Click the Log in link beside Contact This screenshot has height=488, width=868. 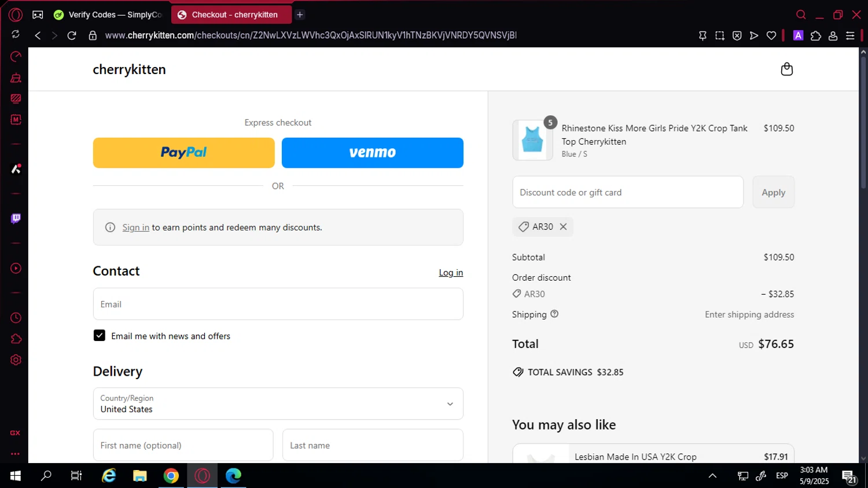(451, 273)
